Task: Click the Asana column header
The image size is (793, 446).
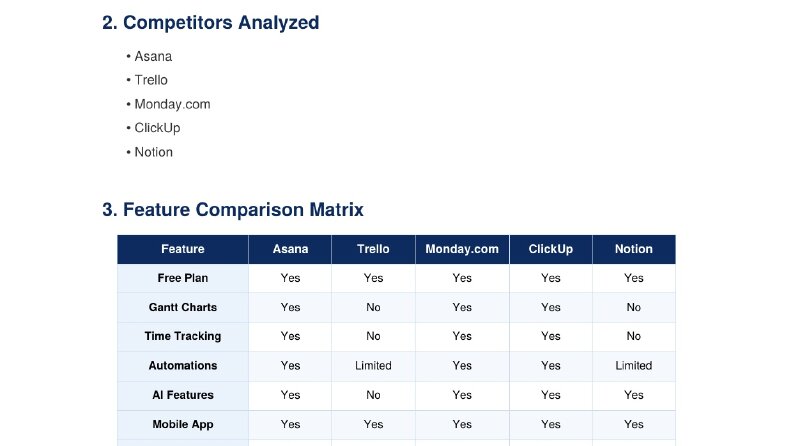Action: pyautogui.click(x=290, y=249)
